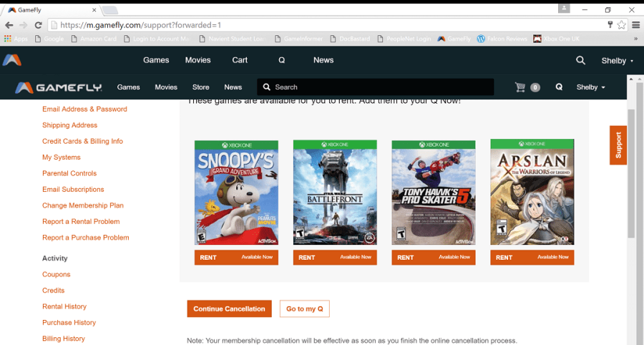The image size is (644, 345).
Task: Bookmark this page with star icon
Action: 621,25
